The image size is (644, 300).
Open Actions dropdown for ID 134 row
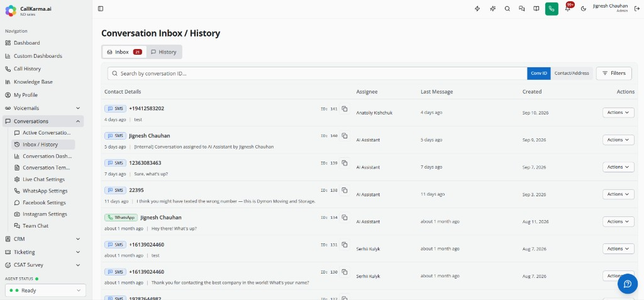(x=618, y=221)
